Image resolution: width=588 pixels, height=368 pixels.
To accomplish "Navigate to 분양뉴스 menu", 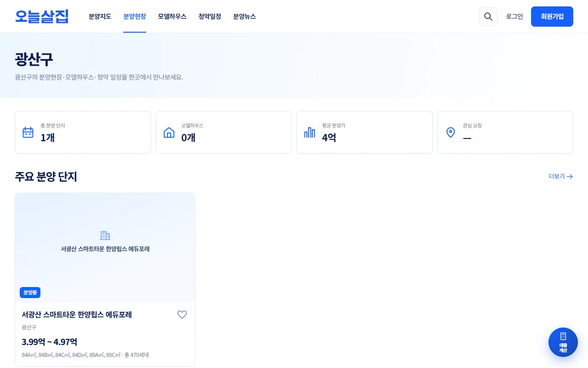I will click(x=244, y=17).
